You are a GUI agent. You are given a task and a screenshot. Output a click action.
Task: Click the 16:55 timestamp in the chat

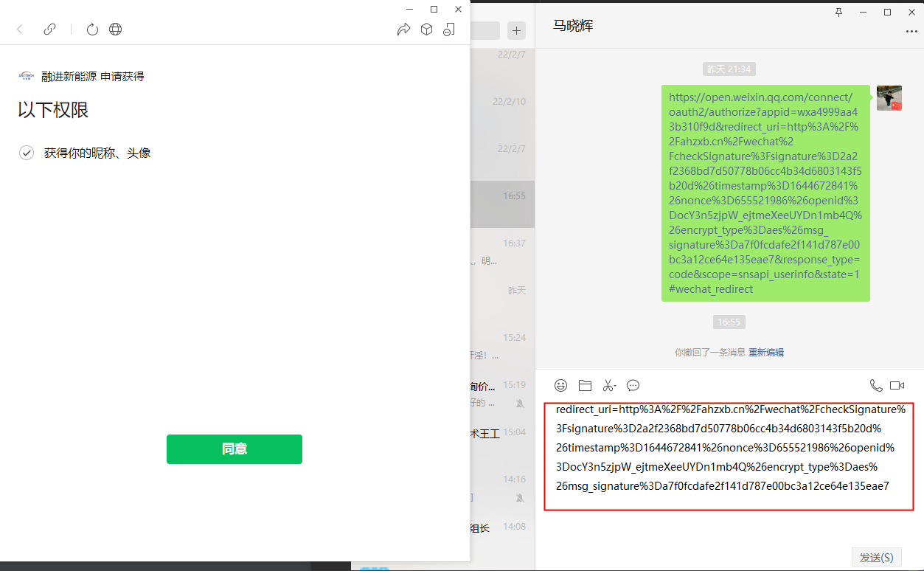729,322
